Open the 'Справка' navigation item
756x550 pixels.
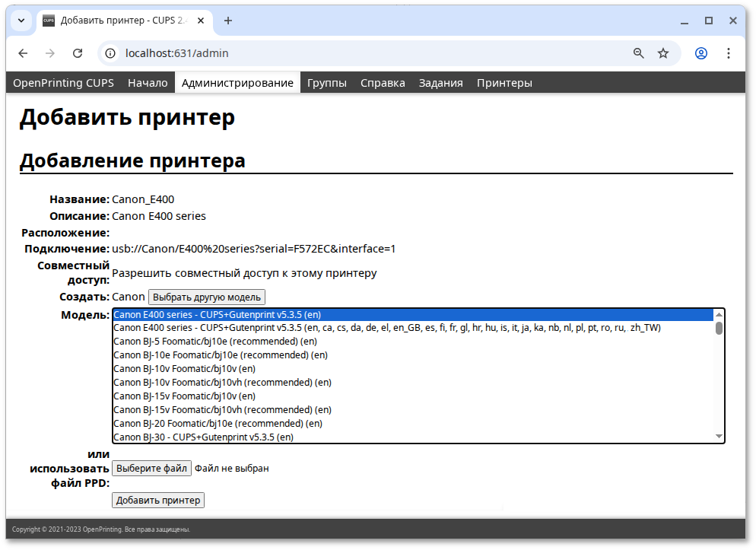tap(383, 83)
